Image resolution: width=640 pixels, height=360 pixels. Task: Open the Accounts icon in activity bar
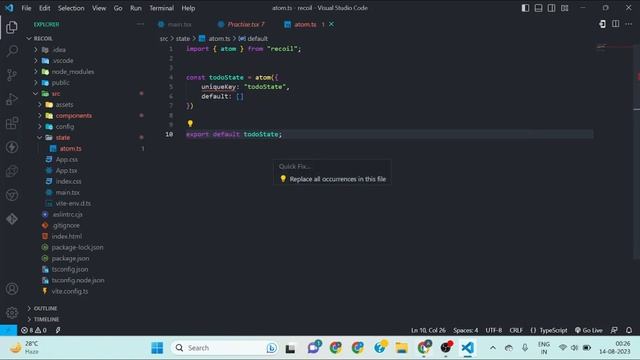pyautogui.click(x=12, y=289)
